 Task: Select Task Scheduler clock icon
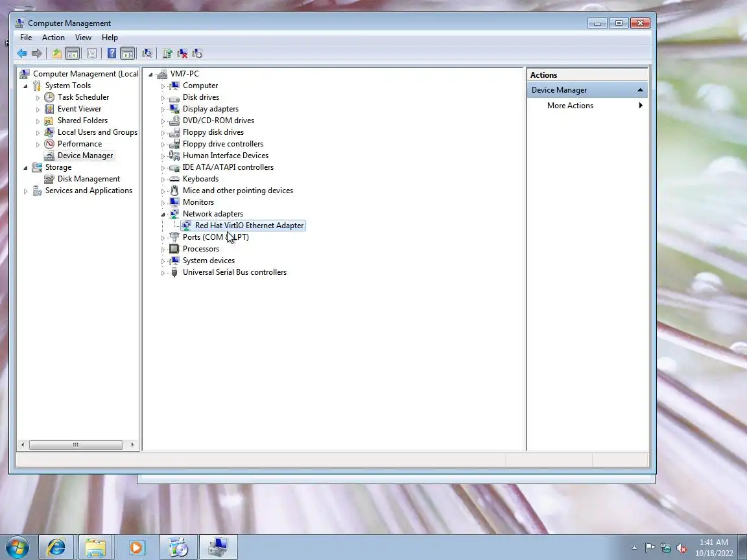click(49, 97)
